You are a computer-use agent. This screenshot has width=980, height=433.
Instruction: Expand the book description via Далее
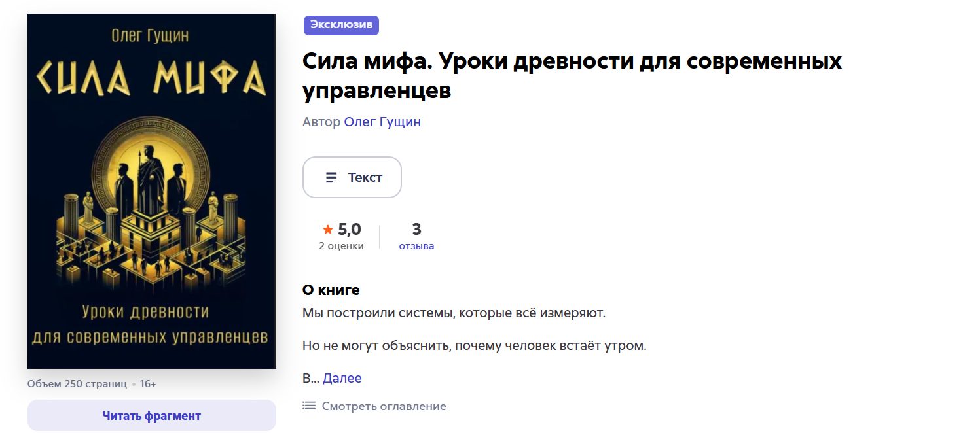click(343, 377)
